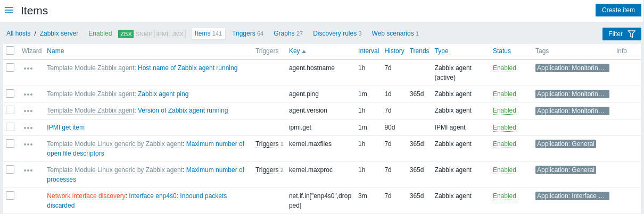
Task: Open Host name of Zabbix agent running item
Action: [x=187, y=68]
